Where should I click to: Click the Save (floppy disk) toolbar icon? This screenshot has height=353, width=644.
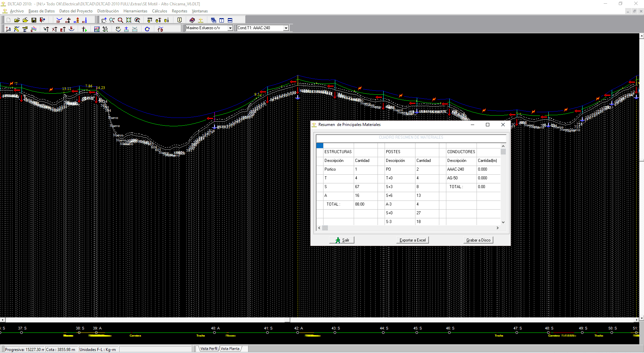coord(34,20)
